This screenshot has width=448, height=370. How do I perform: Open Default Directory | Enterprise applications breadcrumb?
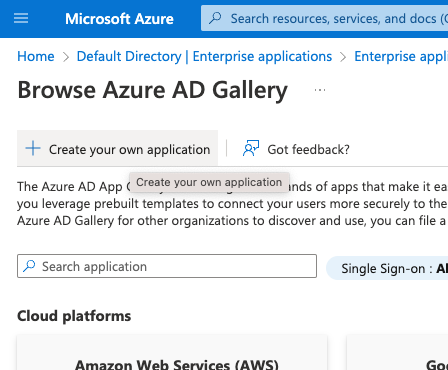coord(204,56)
